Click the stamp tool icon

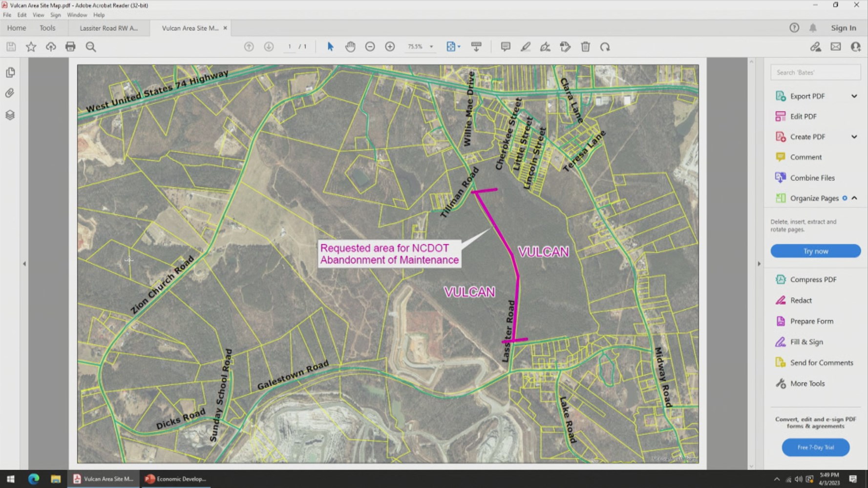565,47
